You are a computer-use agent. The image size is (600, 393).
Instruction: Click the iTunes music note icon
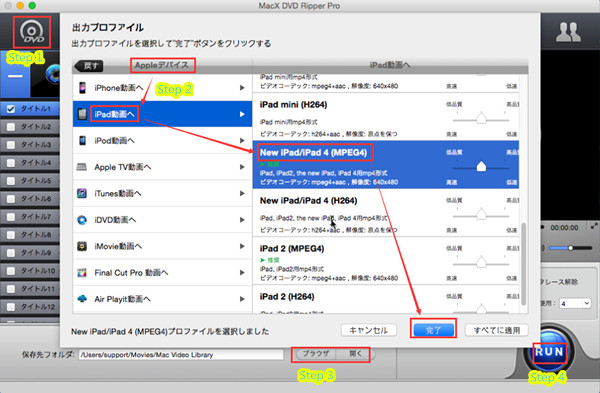pos(82,193)
